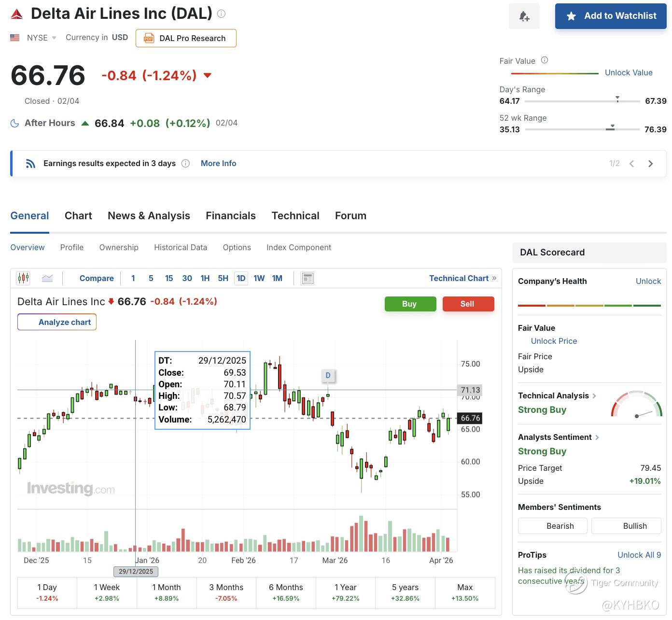This screenshot has height=620, width=672.
Task: Select the area chart type icon
Action: 47,278
